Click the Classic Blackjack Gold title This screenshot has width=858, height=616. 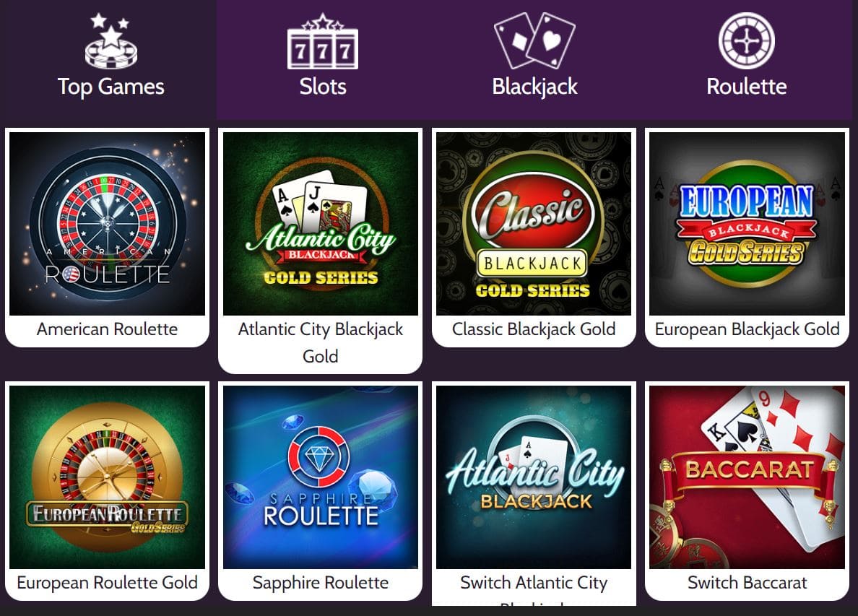534,329
